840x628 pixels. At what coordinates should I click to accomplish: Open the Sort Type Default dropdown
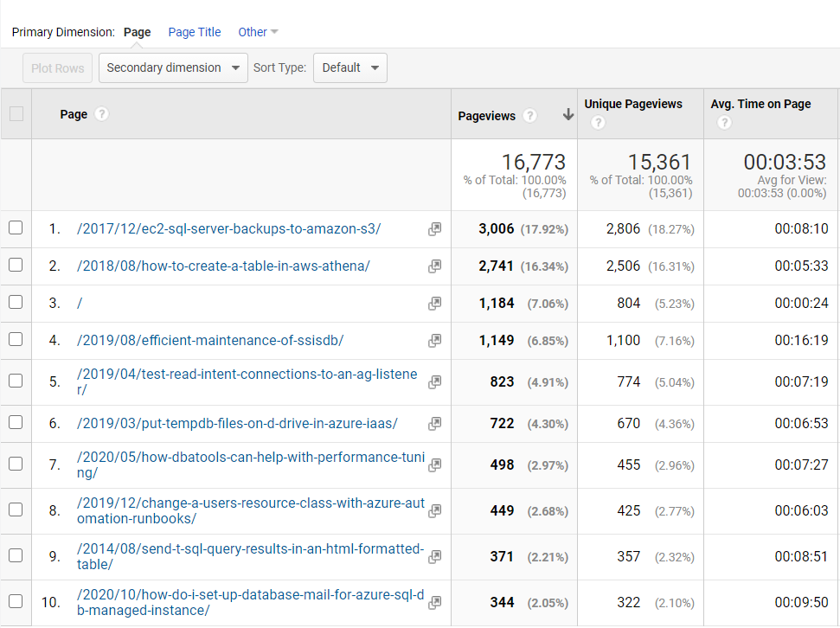[x=349, y=67]
